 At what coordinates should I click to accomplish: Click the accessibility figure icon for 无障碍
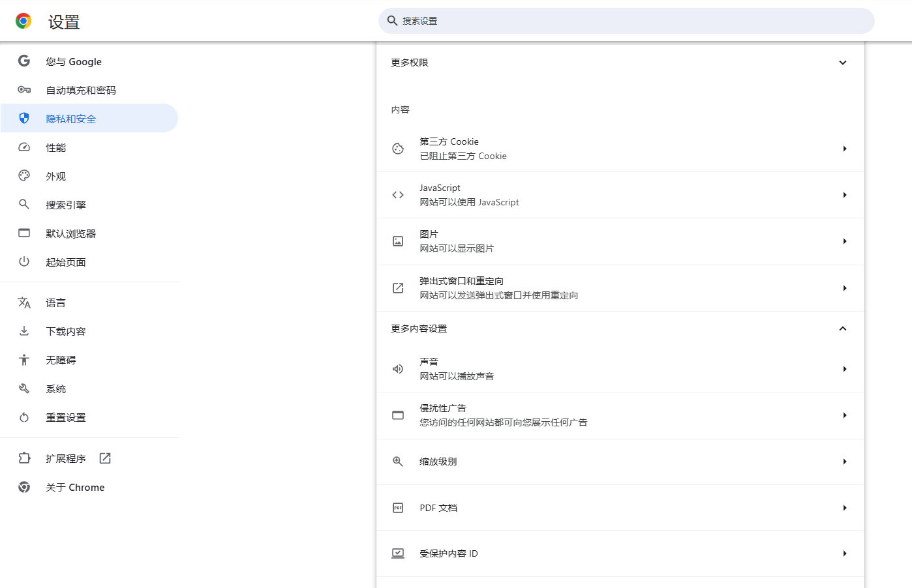point(24,360)
